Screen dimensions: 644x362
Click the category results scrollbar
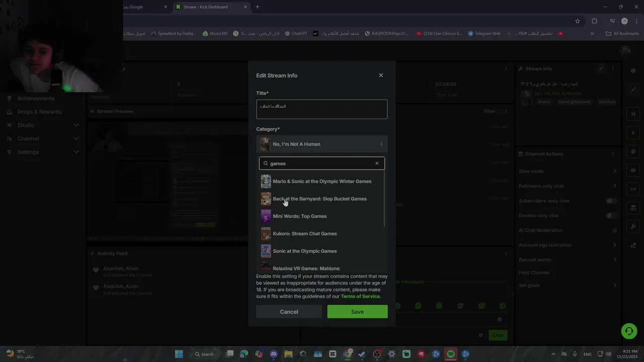click(385, 199)
